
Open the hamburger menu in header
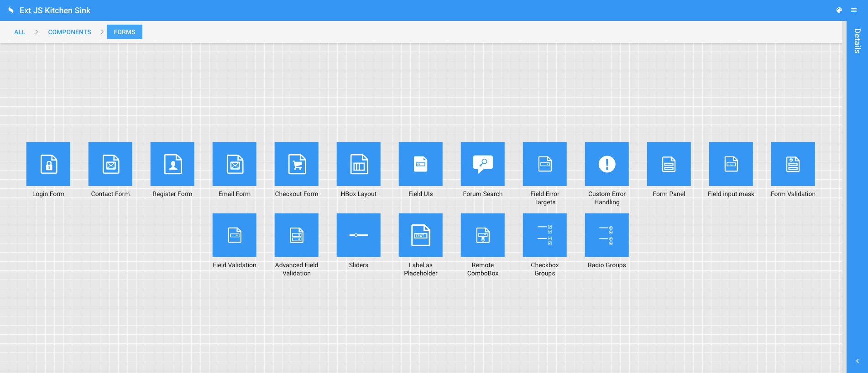click(x=854, y=10)
